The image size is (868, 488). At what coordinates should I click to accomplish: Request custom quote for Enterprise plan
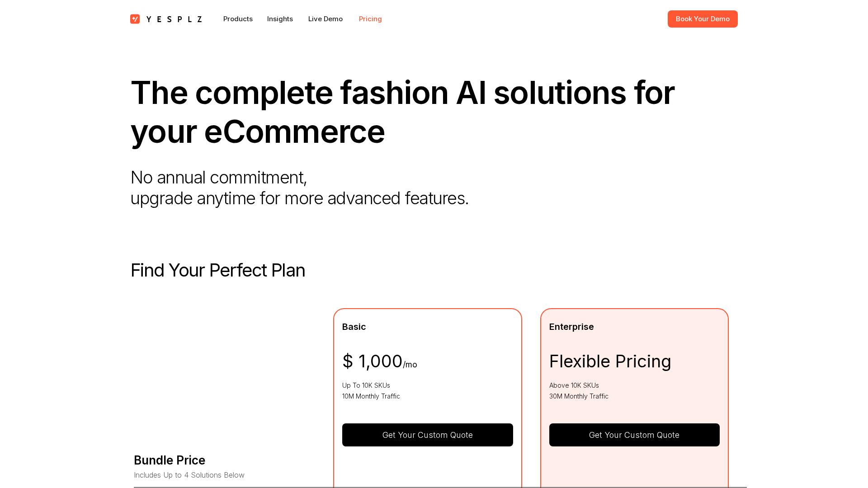(634, 435)
